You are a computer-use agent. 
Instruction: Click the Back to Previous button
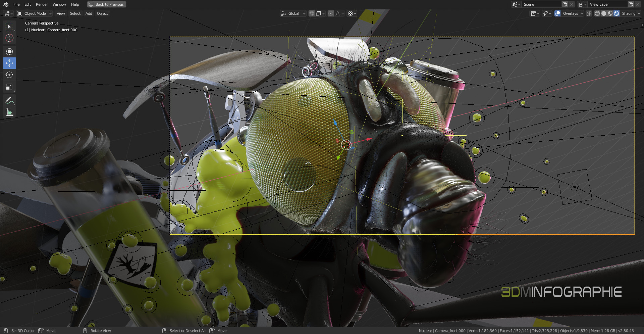point(107,4)
